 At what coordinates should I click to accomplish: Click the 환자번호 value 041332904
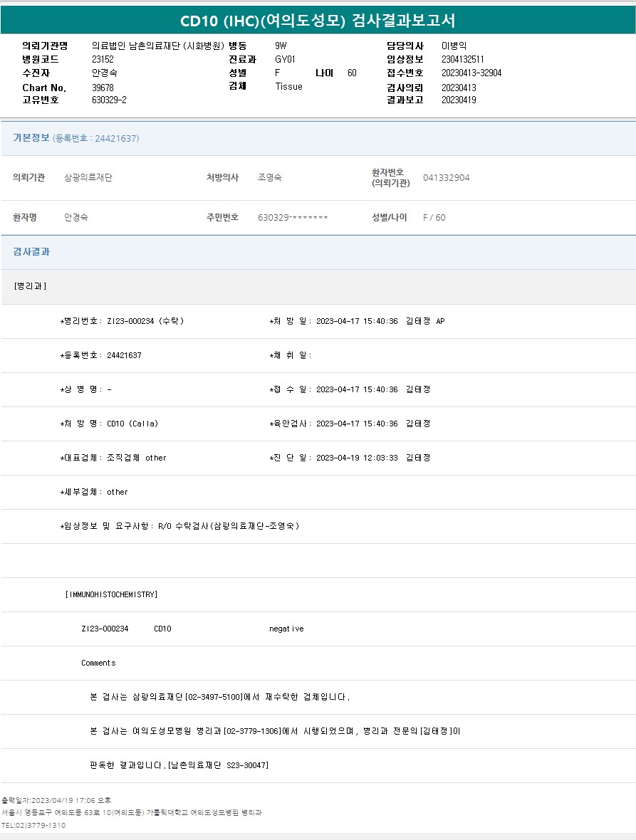click(x=446, y=178)
